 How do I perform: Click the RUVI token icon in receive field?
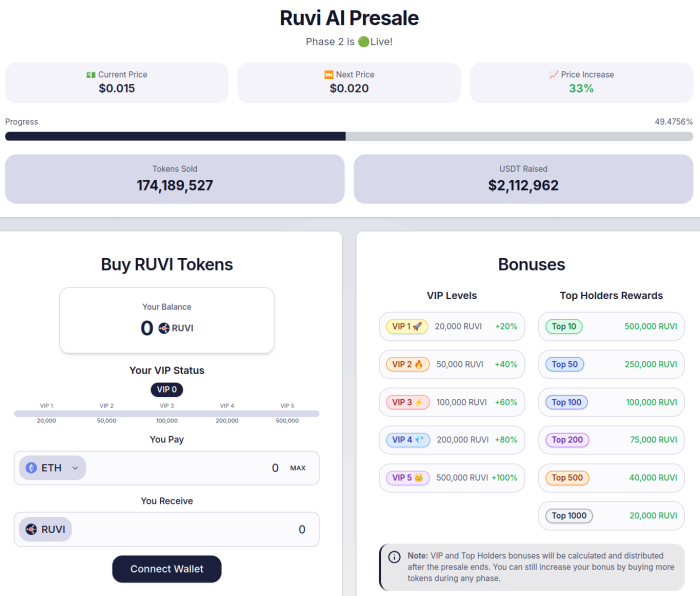pos(31,529)
